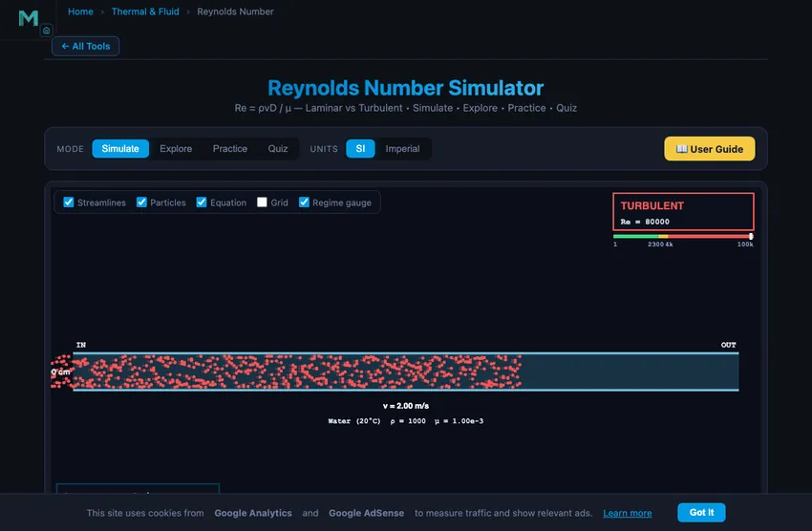Open the Home breadcrumb link
This screenshot has height=531, width=812.
(80, 11)
